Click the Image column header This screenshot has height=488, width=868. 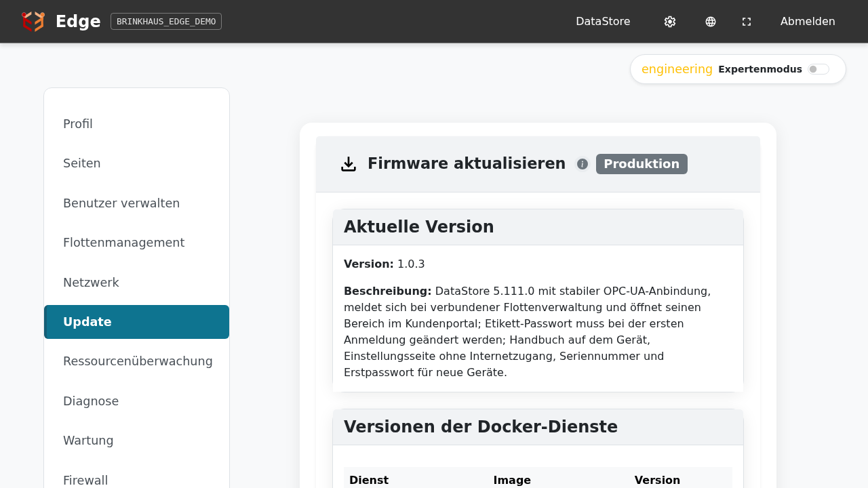[512, 481]
